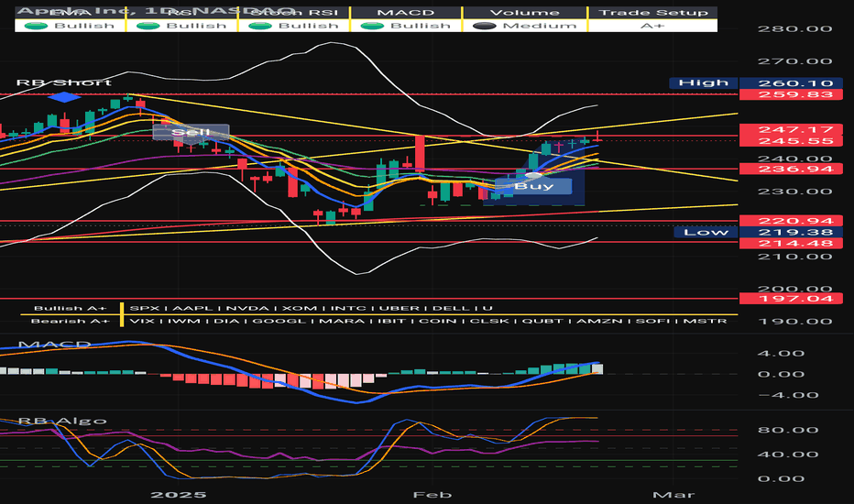
Task: Click MSTR in the Bearish A+ list
Action: [705, 321]
